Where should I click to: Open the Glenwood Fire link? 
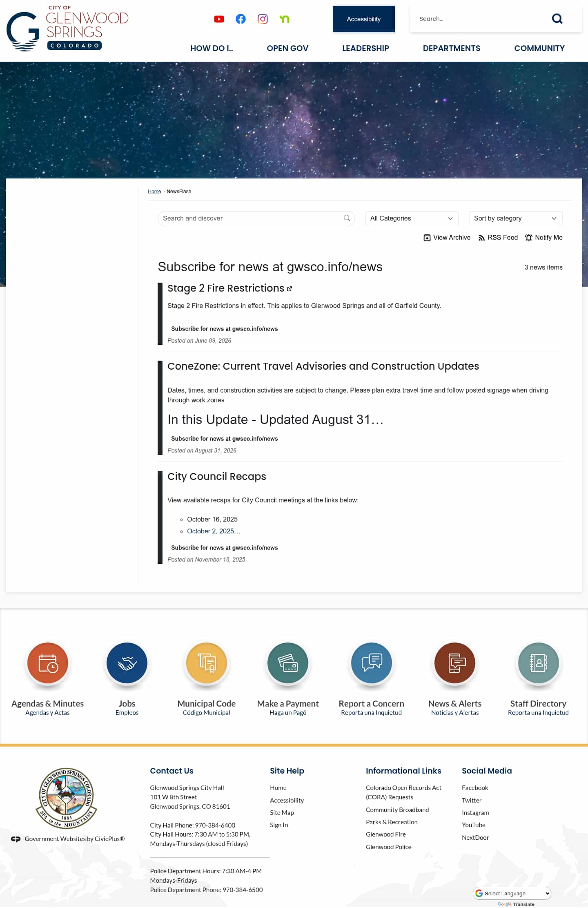(x=386, y=834)
